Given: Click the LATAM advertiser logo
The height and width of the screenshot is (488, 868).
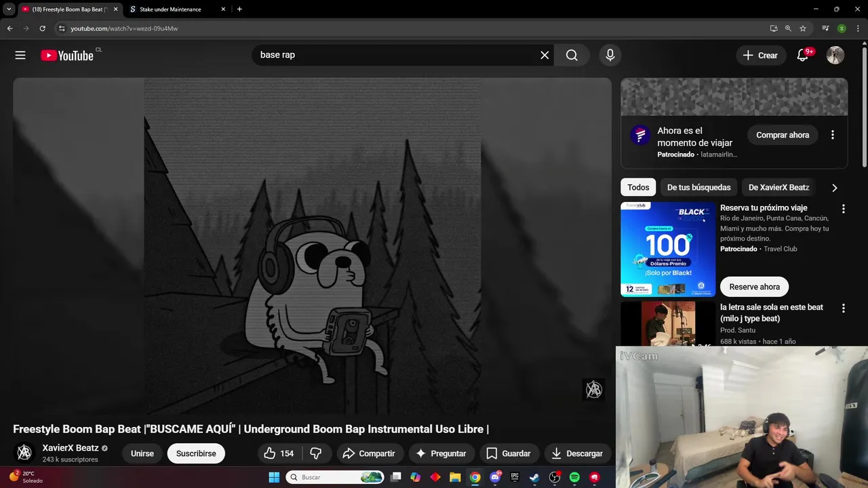Looking at the screenshot, I should (x=640, y=135).
